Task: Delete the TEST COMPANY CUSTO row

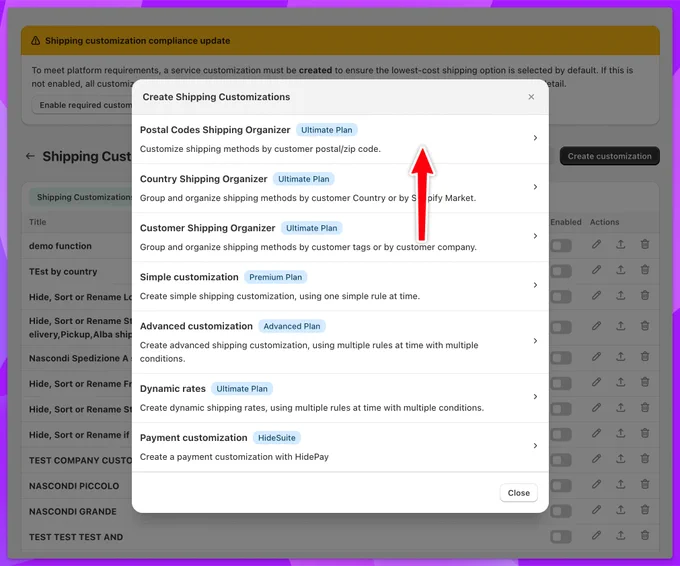Action: point(645,459)
